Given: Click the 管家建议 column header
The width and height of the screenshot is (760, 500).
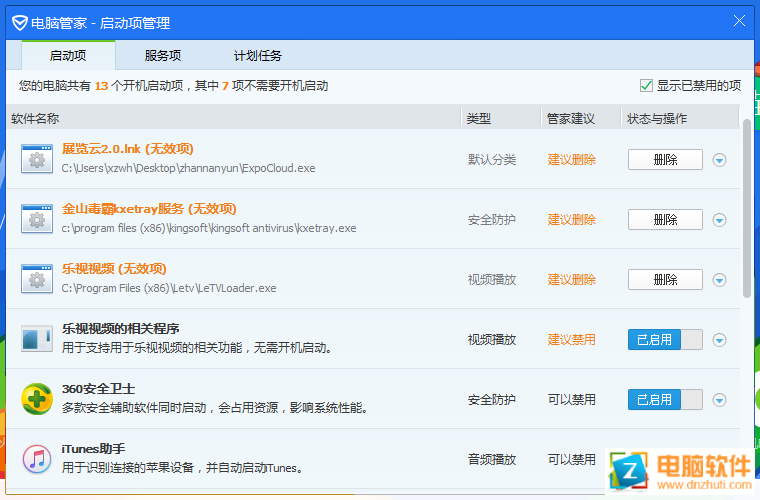Looking at the screenshot, I should 581,118.
